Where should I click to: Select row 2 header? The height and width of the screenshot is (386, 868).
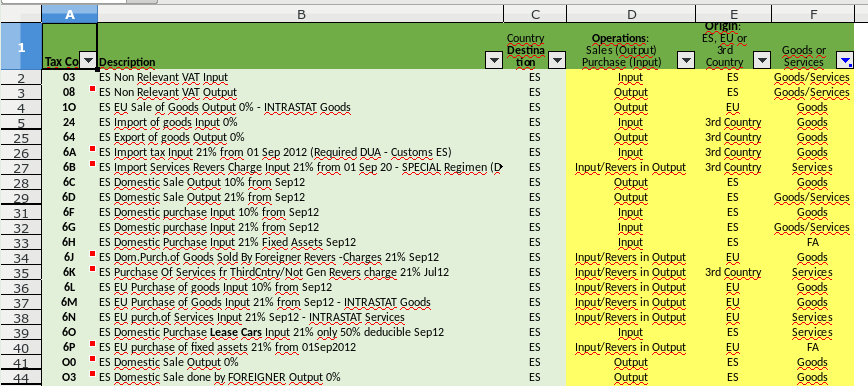tap(21, 78)
